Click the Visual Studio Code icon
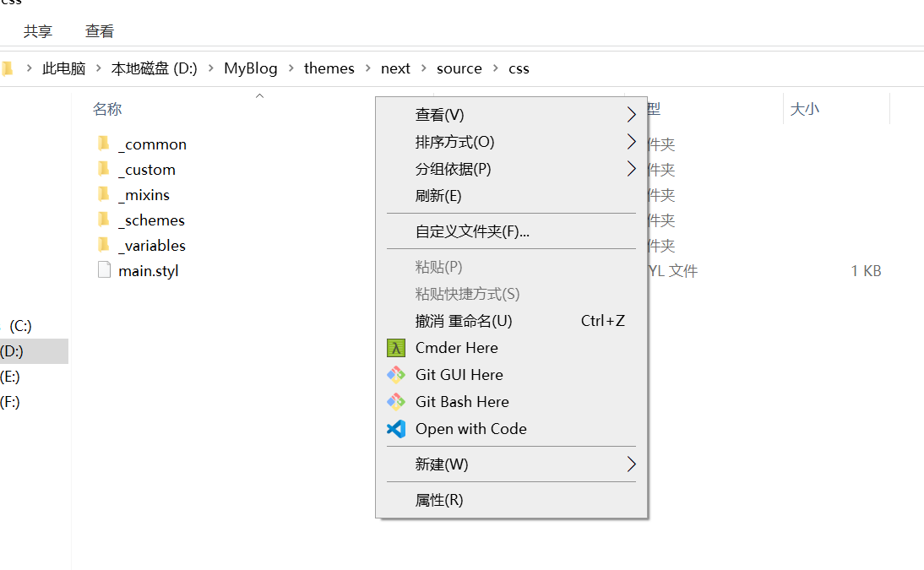The width and height of the screenshot is (924, 570). pos(396,429)
